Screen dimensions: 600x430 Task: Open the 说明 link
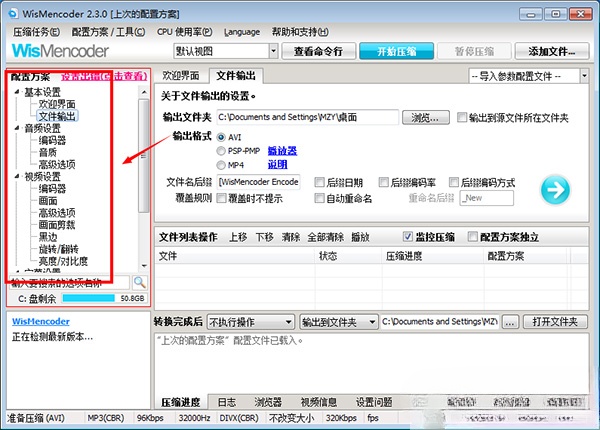click(x=277, y=165)
